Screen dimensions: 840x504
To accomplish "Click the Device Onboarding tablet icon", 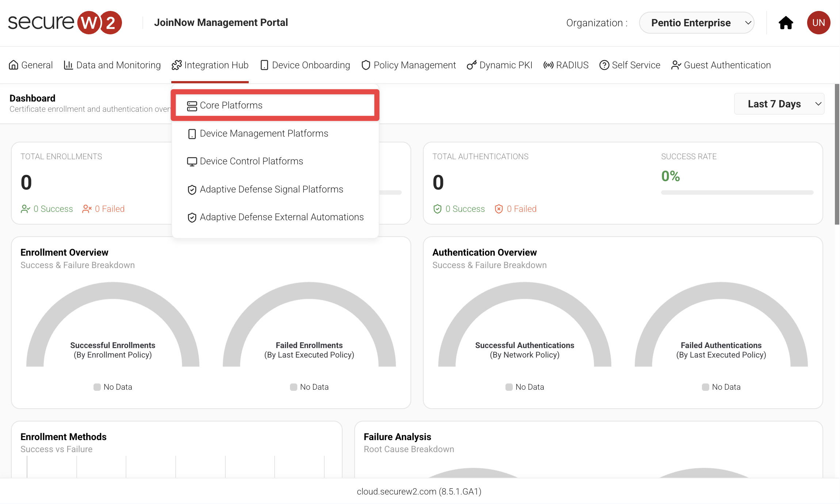I will [264, 65].
